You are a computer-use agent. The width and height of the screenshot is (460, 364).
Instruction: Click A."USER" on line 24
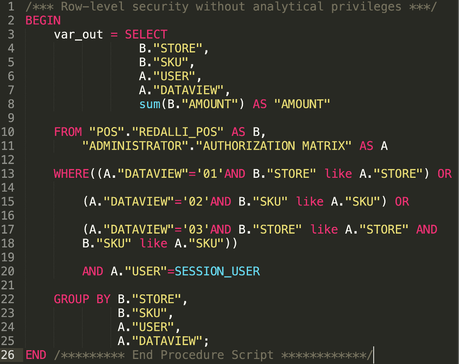[x=146, y=327]
